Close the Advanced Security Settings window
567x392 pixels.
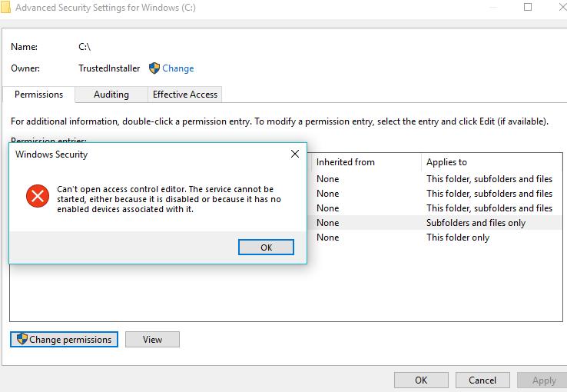click(562, 7)
